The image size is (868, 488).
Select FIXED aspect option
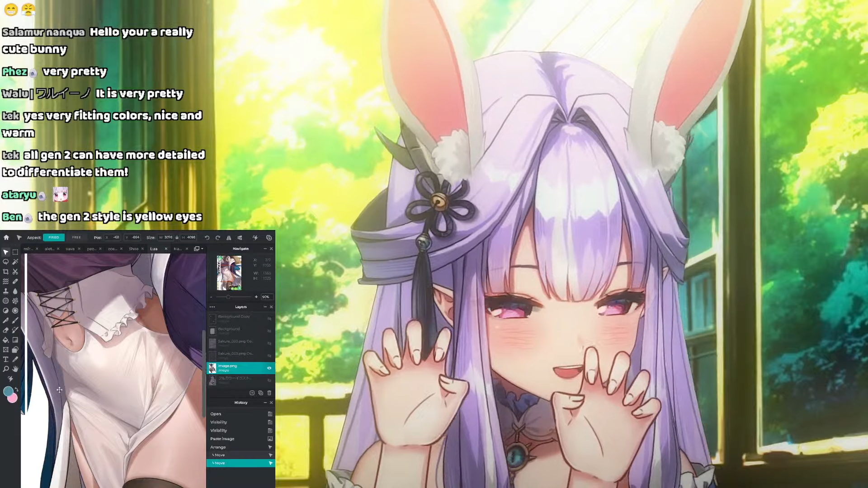(x=54, y=237)
